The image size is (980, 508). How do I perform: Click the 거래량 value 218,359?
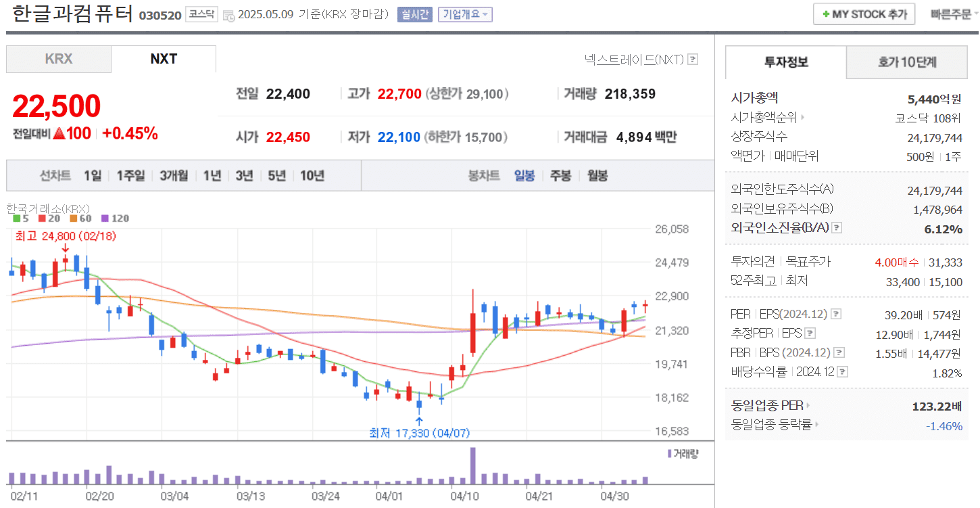point(630,94)
